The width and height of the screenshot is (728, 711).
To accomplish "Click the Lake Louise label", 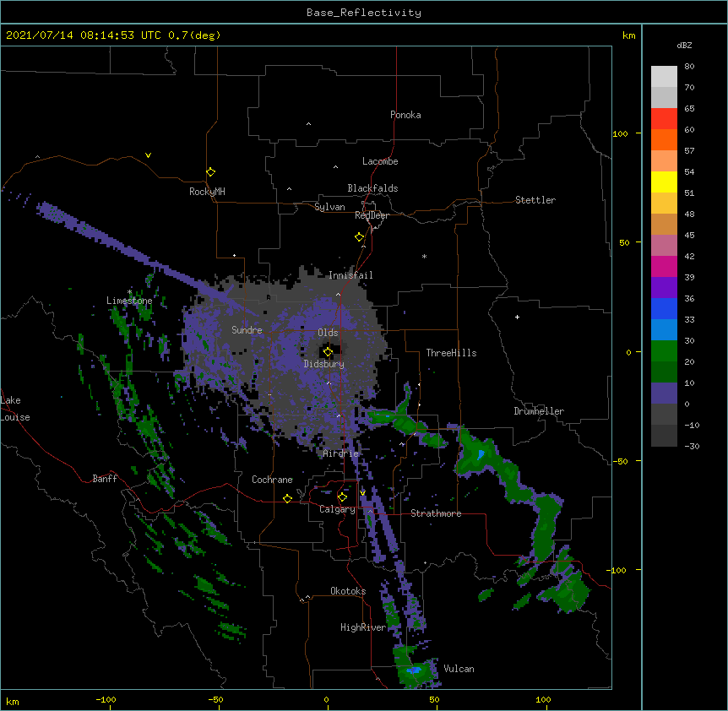I will (15, 409).
